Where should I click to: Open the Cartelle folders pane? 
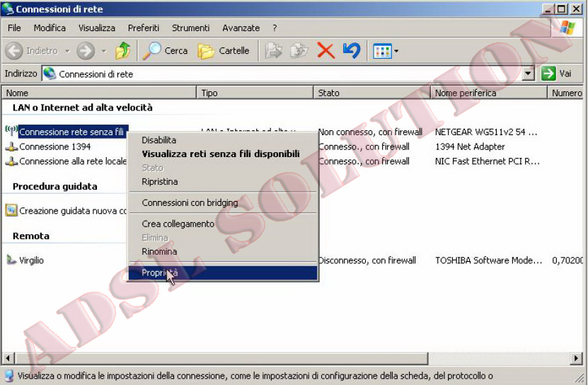point(224,51)
